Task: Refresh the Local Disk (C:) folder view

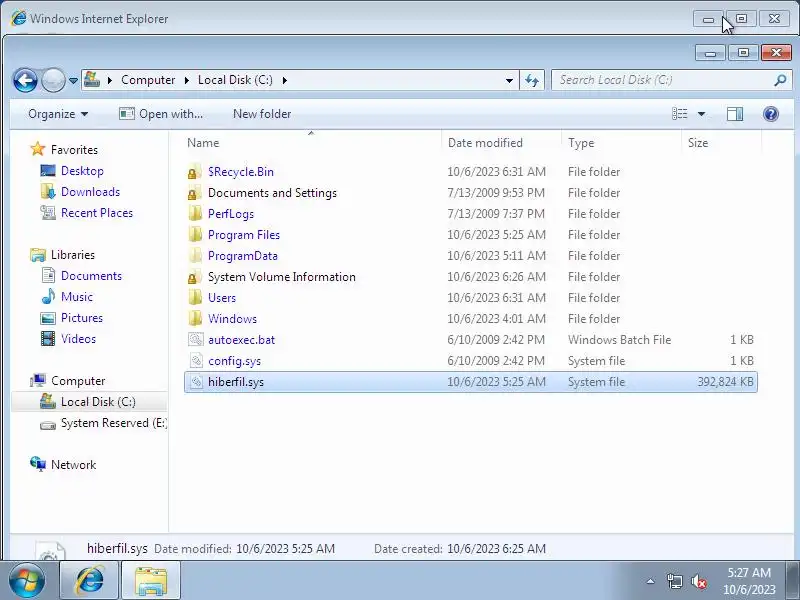Action: [532, 81]
